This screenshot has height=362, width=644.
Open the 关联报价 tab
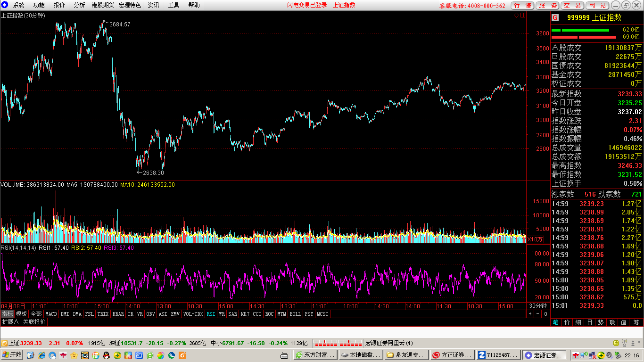tap(34, 322)
